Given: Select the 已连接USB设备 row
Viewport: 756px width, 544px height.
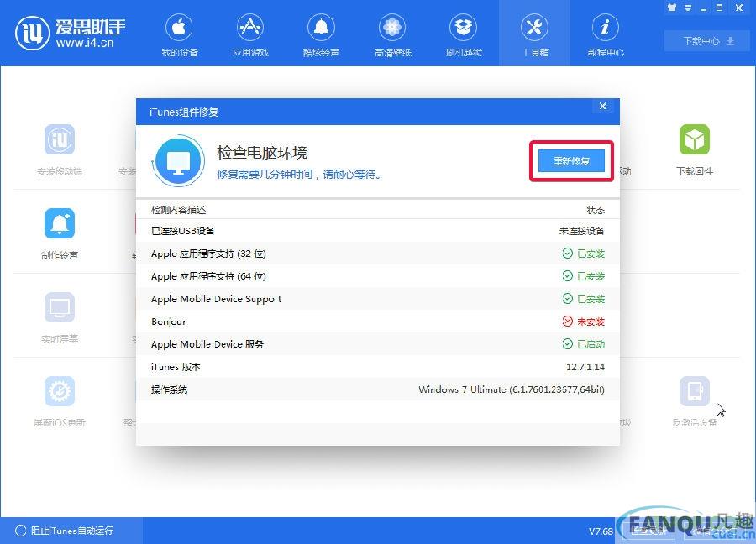Looking at the screenshot, I should [377, 231].
